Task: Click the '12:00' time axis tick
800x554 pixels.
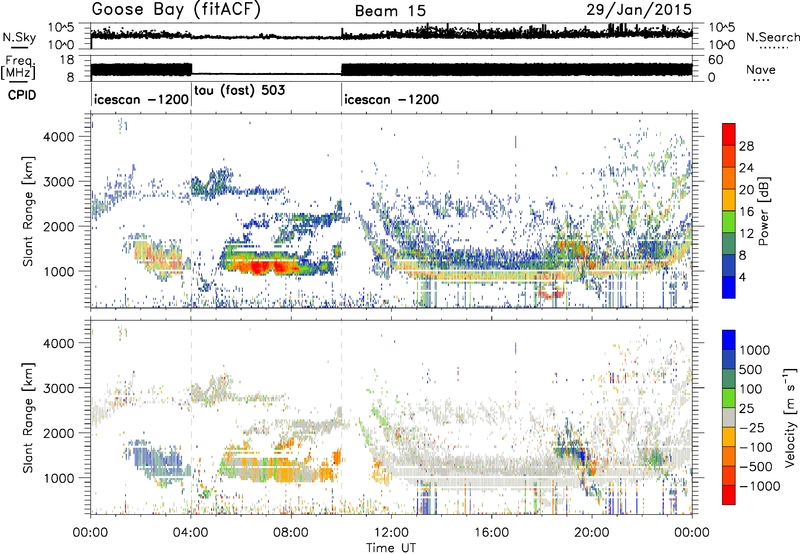Action: [391, 533]
